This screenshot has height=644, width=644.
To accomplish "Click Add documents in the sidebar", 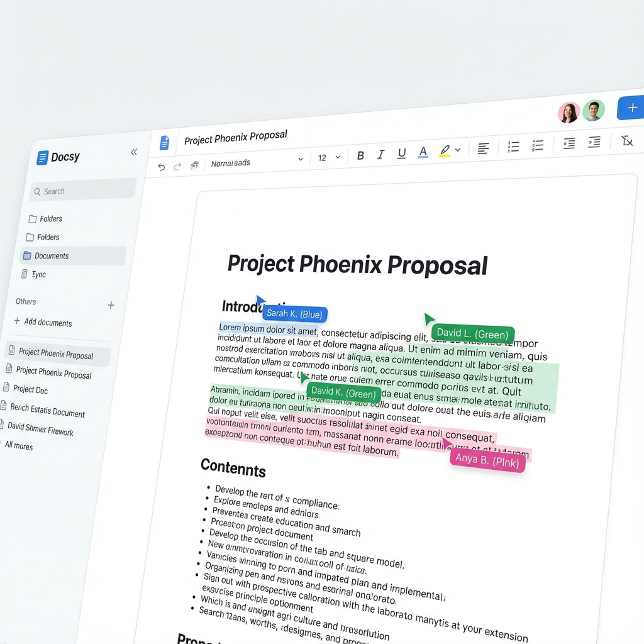I will 48,323.
